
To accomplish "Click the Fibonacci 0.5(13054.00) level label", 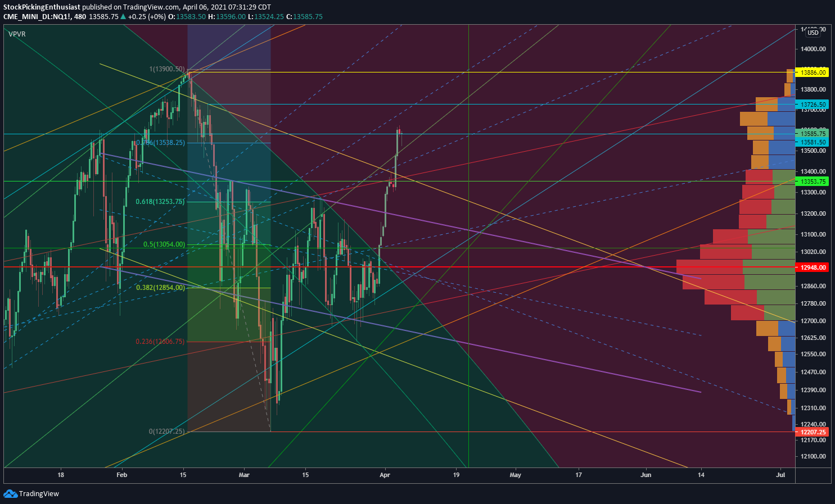I will [164, 244].
